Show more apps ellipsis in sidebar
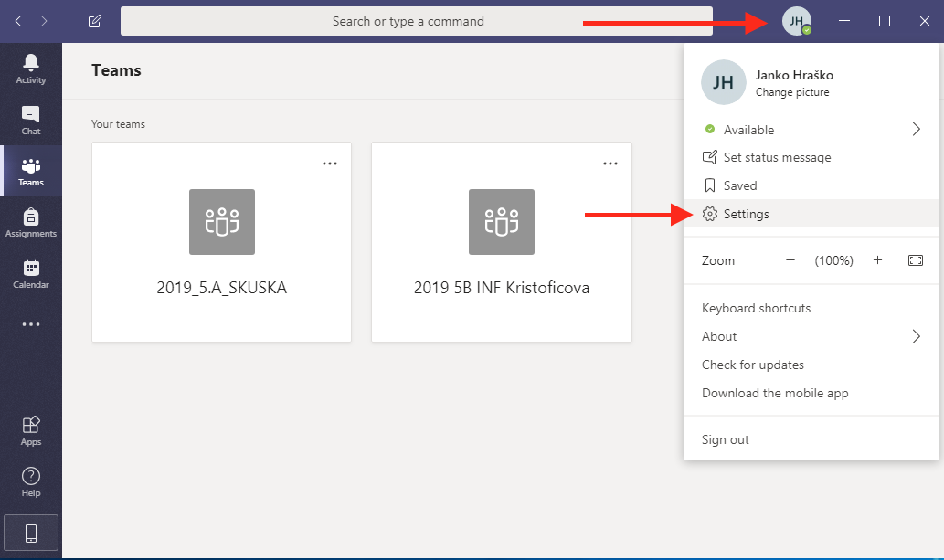The height and width of the screenshot is (560, 944). pos(31,324)
